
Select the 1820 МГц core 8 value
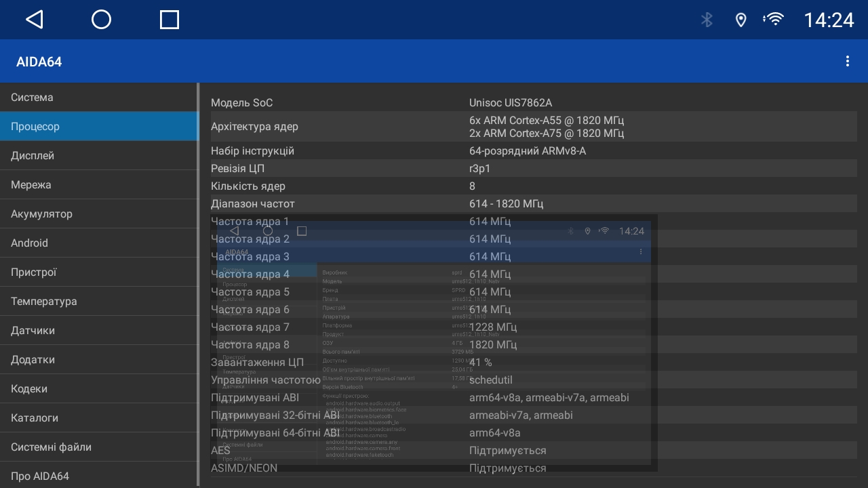[x=493, y=345]
